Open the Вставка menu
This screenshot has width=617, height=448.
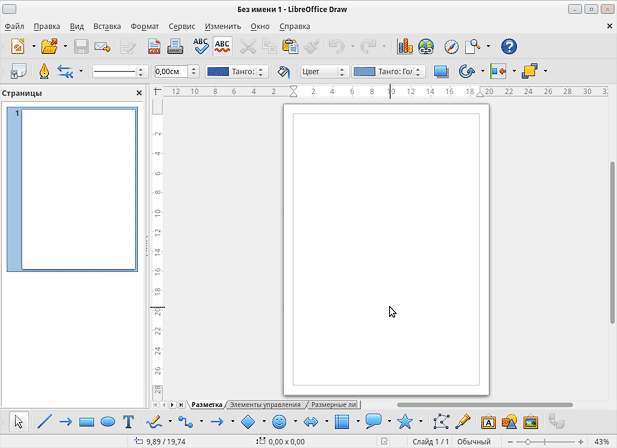coord(107,26)
